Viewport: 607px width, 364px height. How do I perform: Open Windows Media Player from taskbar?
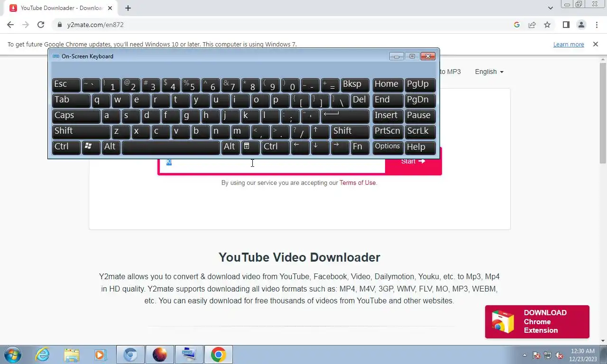tap(100, 355)
